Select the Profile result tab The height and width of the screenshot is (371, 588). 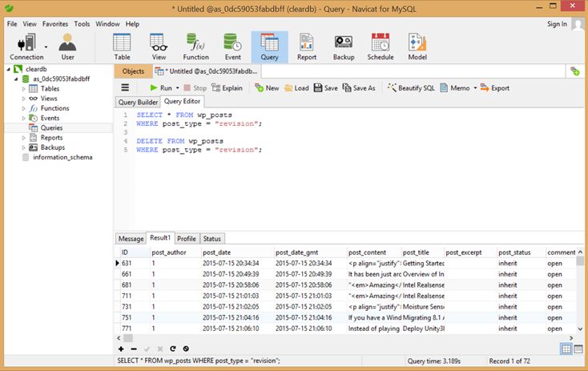(186, 239)
